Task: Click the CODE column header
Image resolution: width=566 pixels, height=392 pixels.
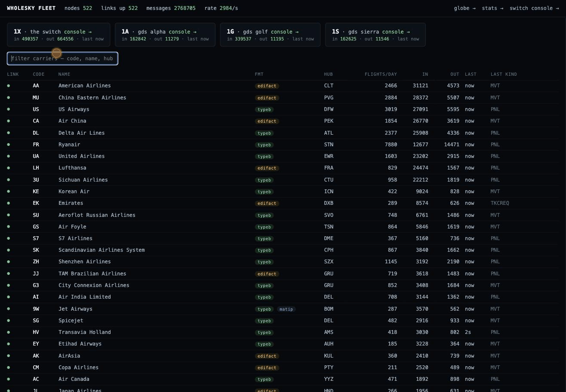Action: tap(39, 74)
